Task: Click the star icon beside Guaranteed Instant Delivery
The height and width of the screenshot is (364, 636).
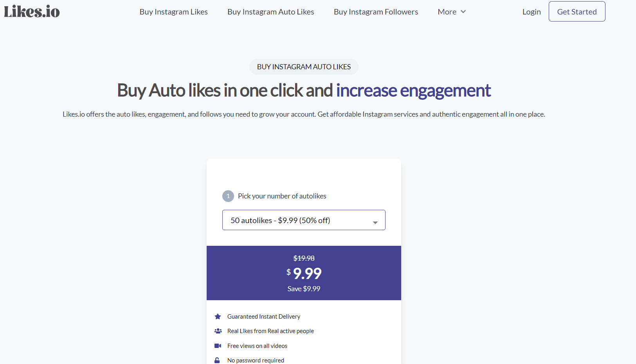Action: (218, 316)
